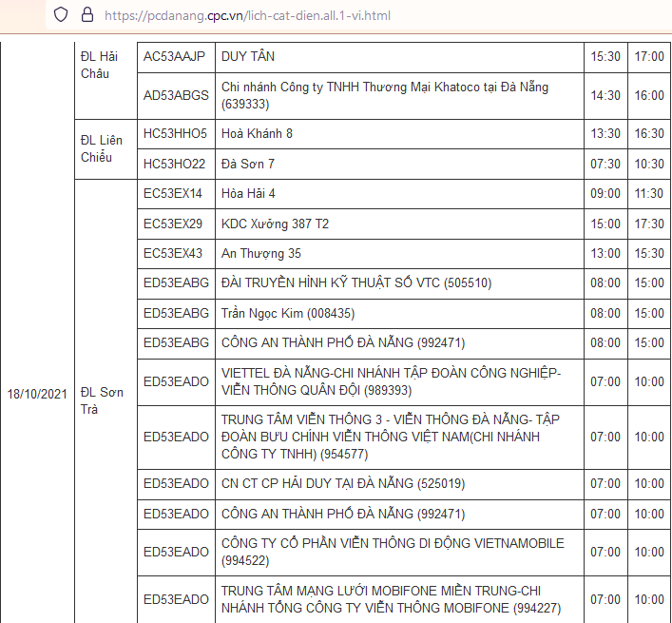
Task: Select CN CT CP HẢI DUY (525019) entry
Action: (x=343, y=483)
